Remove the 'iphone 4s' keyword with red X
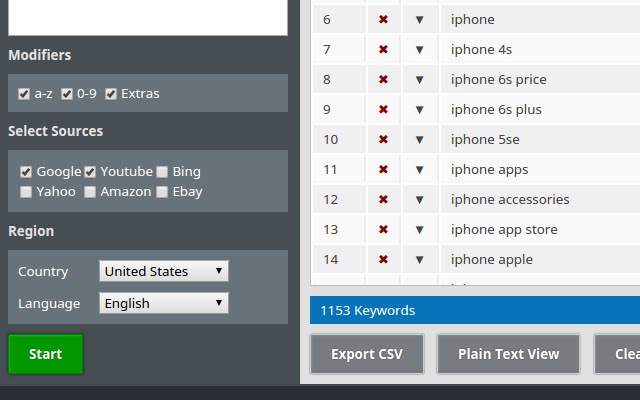Screen dimensions: 640x400 (x=383, y=49)
